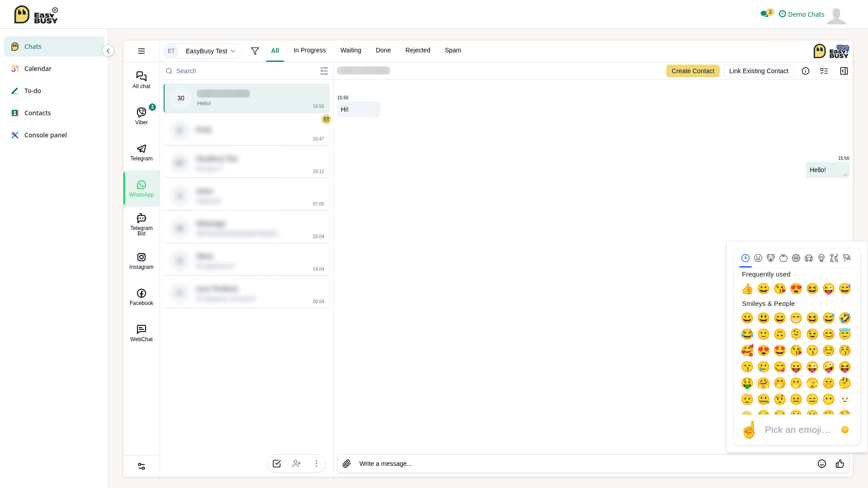Open the task checklist icon in chat header
The width and height of the screenshot is (868, 488).
pos(824,71)
